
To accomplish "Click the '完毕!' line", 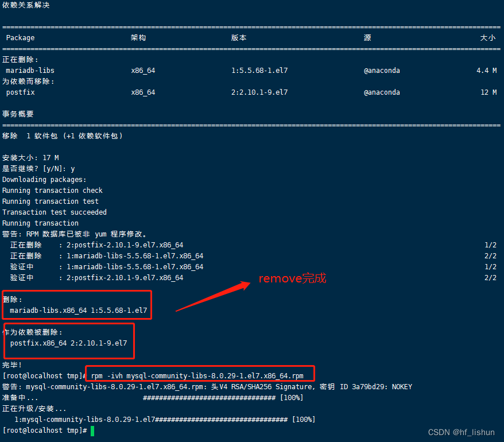I will (12, 365).
